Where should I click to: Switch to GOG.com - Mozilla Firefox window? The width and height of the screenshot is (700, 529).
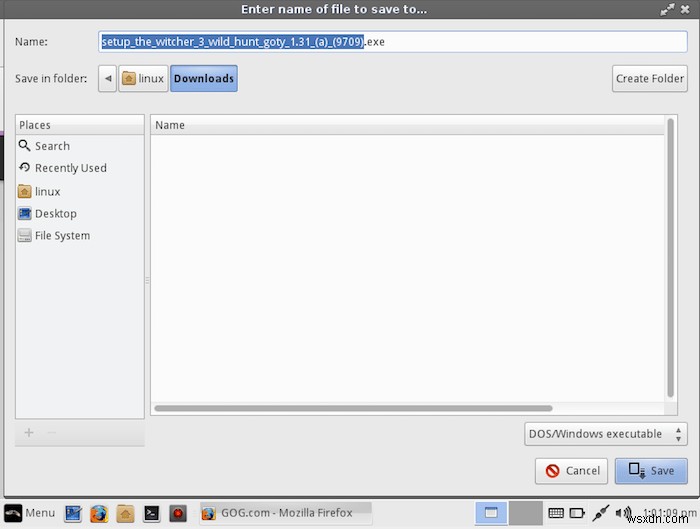pyautogui.click(x=286, y=513)
